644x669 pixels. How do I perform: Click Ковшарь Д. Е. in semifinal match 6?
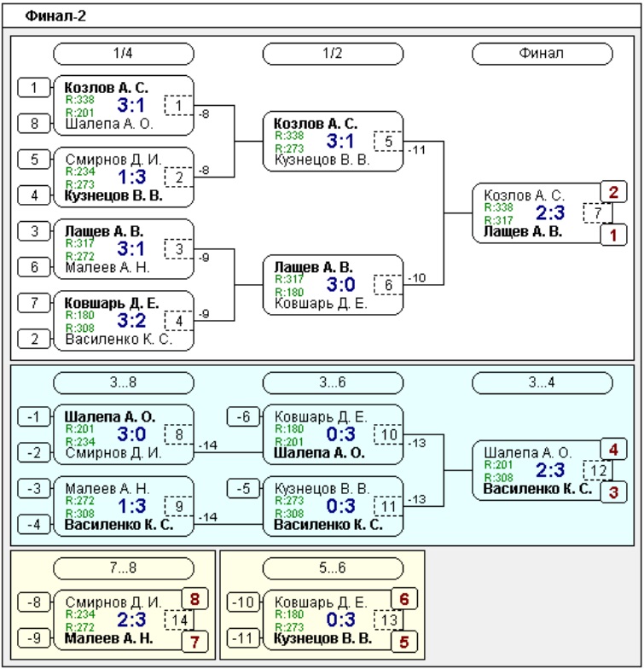(x=321, y=303)
